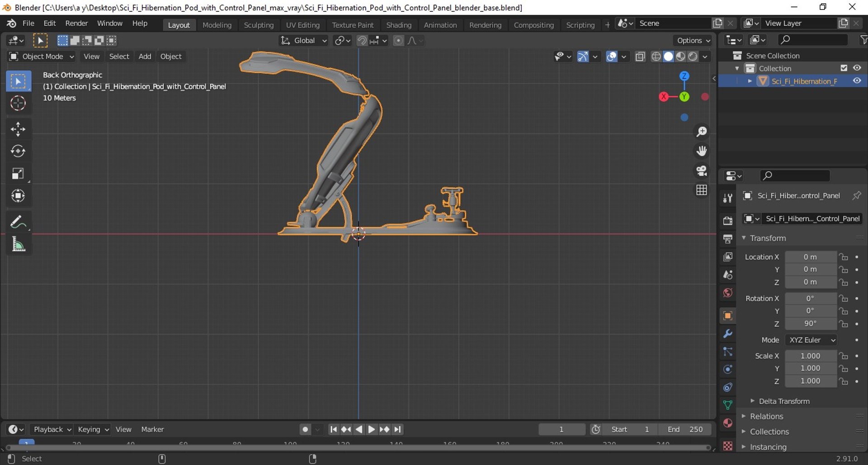The height and width of the screenshot is (465, 868).
Task: Expand Sci_Fi_Hibernation object in outliner
Action: coord(750,81)
